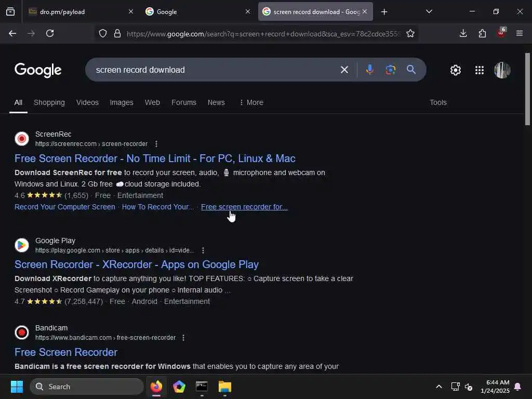Open the taskbar clock and date
This screenshot has height=399, width=532.
(495, 387)
